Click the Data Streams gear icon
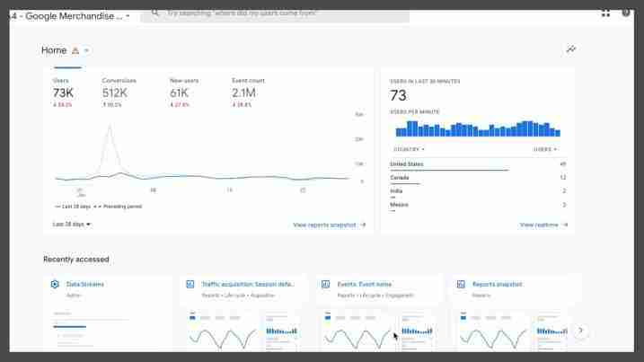 (x=55, y=284)
